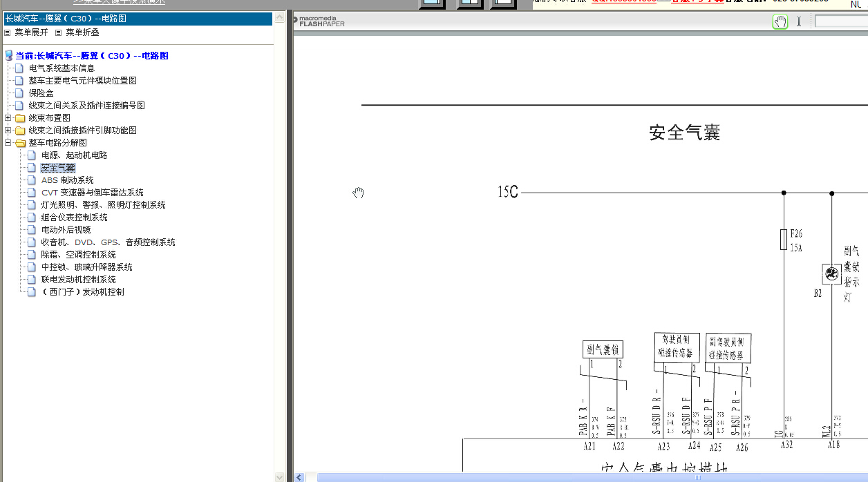This screenshot has height=482, width=868.
Task: Open 灯光照明、警报、照明灯控制系统 diagram
Action: [103, 205]
